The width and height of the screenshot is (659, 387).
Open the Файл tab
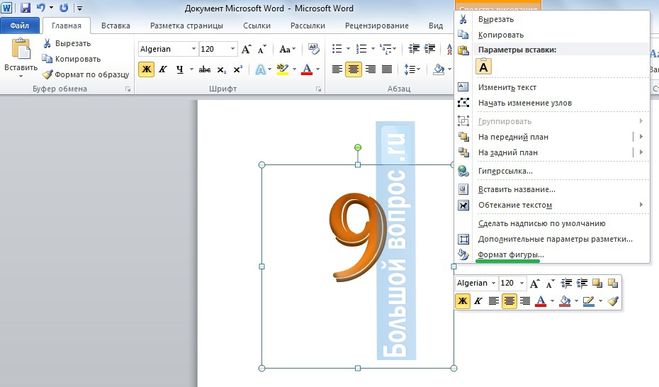(x=20, y=26)
